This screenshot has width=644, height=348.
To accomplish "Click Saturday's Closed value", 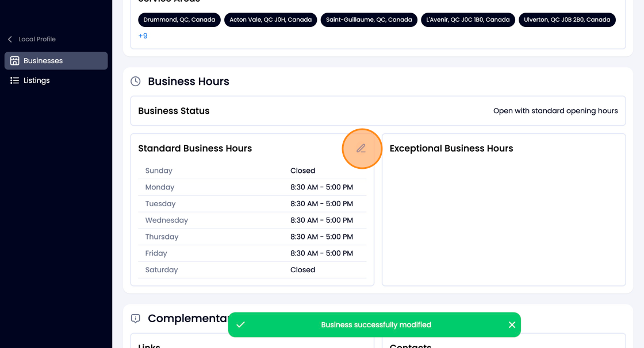I will click(302, 270).
